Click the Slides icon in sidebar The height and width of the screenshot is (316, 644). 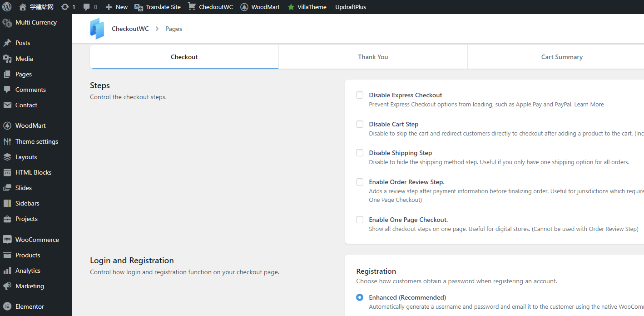(7, 188)
